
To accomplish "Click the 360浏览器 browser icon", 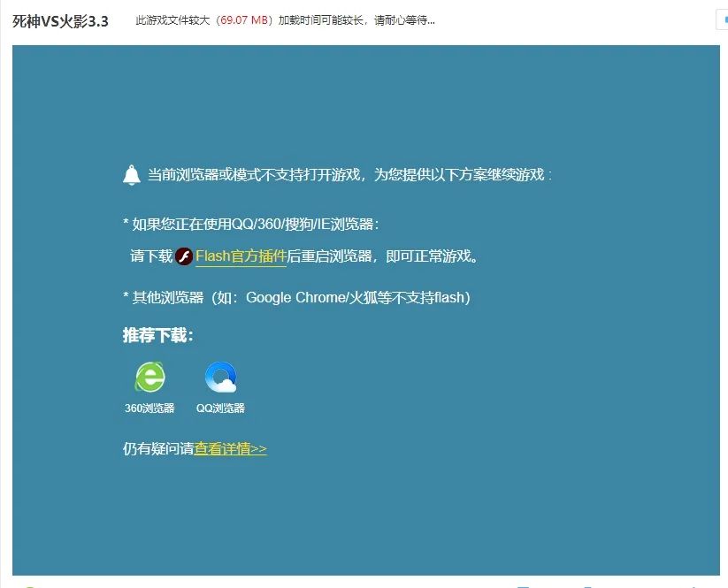I will [149, 377].
